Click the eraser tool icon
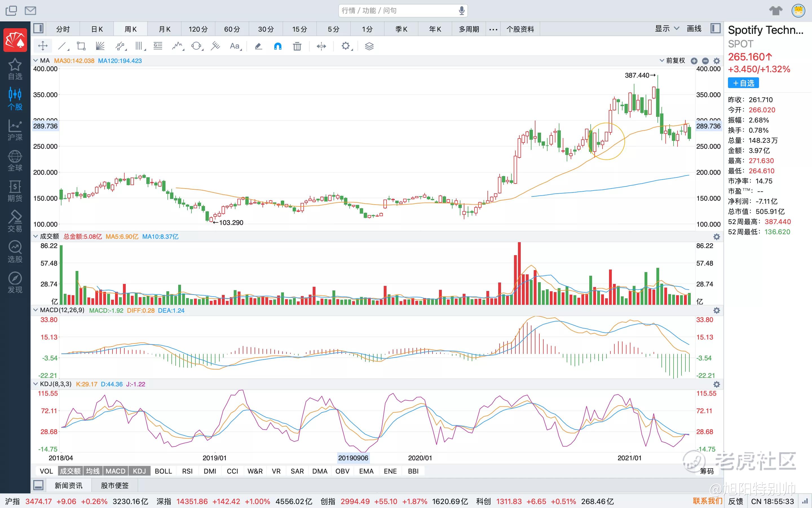The width and height of the screenshot is (812, 508). point(258,46)
